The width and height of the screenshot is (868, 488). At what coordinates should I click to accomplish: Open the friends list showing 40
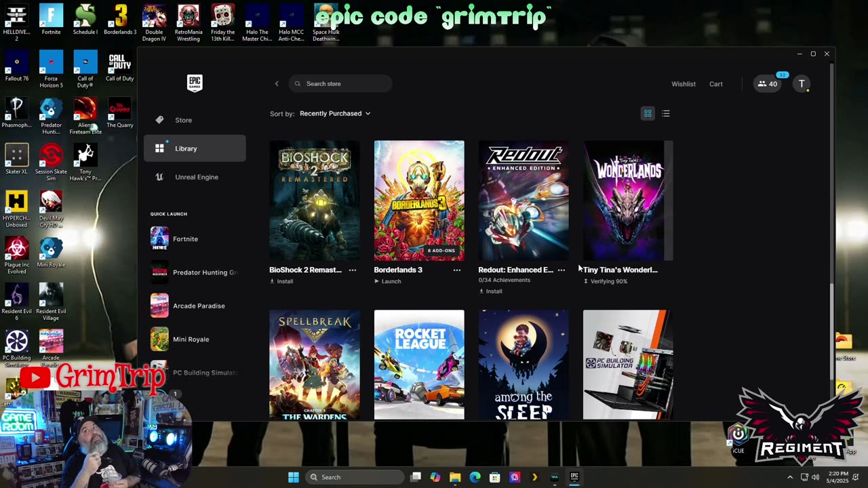pyautogui.click(x=768, y=84)
